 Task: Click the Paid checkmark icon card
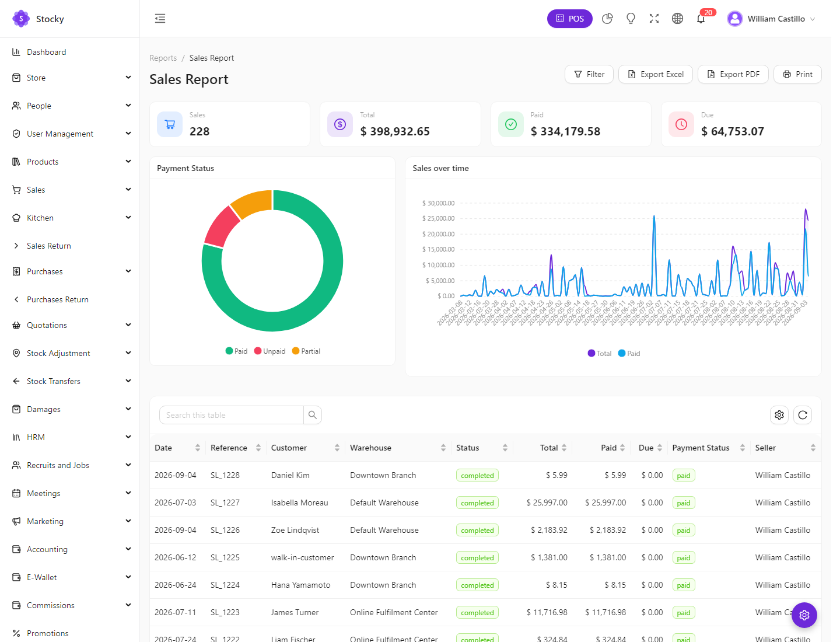511,124
